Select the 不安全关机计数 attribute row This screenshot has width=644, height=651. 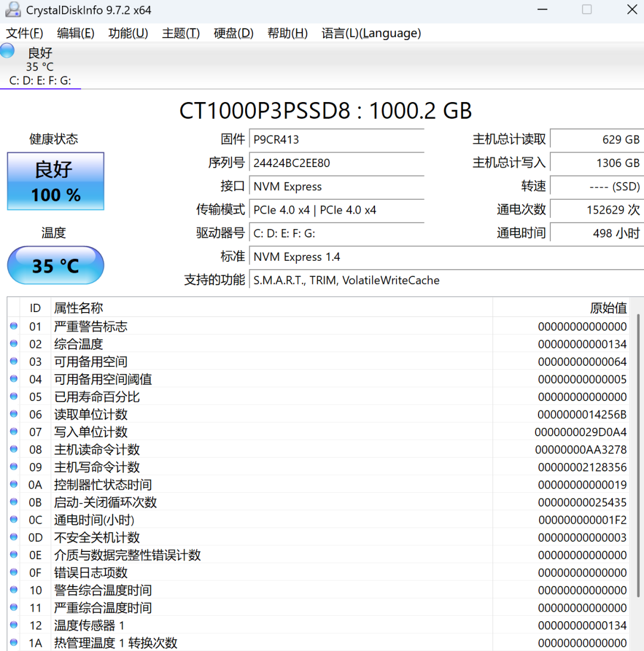click(x=318, y=537)
